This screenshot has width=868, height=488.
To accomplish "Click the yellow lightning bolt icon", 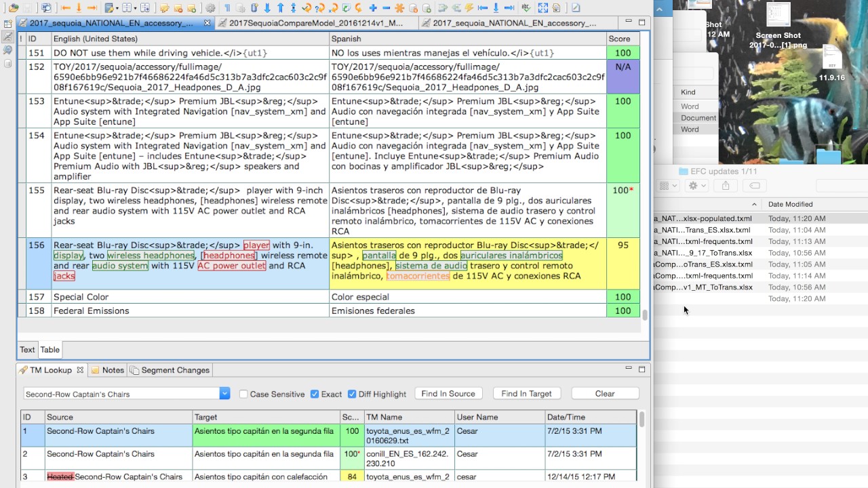I will [x=469, y=8].
